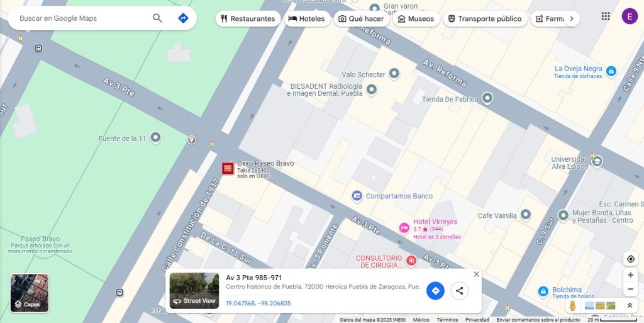The width and height of the screenshot is (644, 323).
Task: Select the Oxxo Paseo Bravo marker
Action: pyautogui.click(x=228, y=168)
